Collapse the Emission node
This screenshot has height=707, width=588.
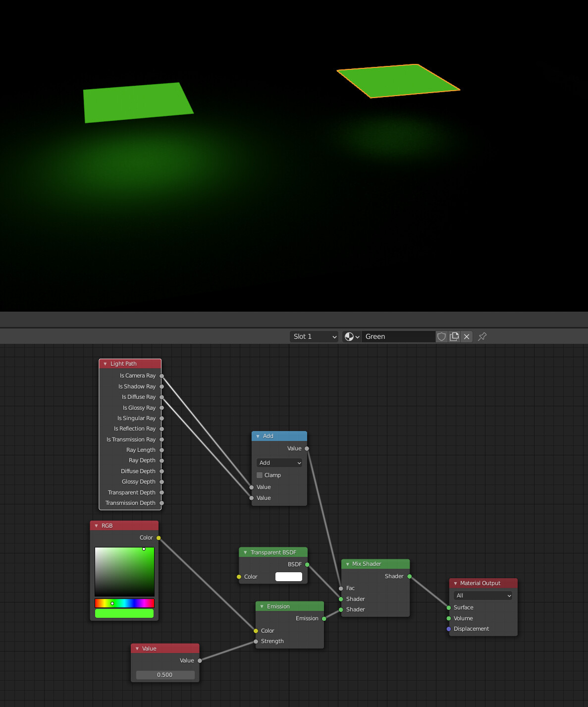point(261,606)
